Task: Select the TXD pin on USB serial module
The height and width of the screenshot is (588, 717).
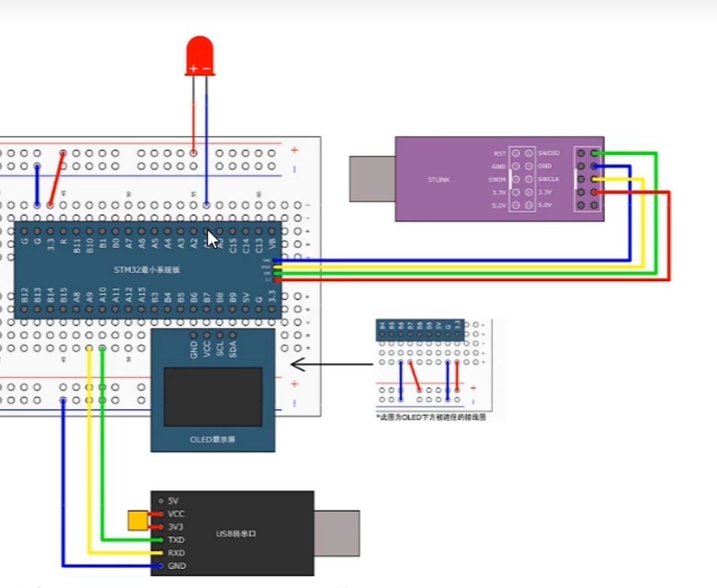Action: 175,540
